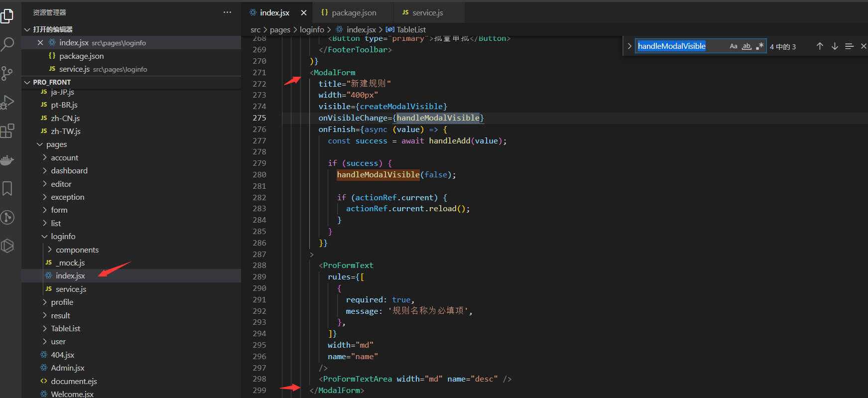Open Welcome.jsx file
868x398 pixels.
point(131,394)
